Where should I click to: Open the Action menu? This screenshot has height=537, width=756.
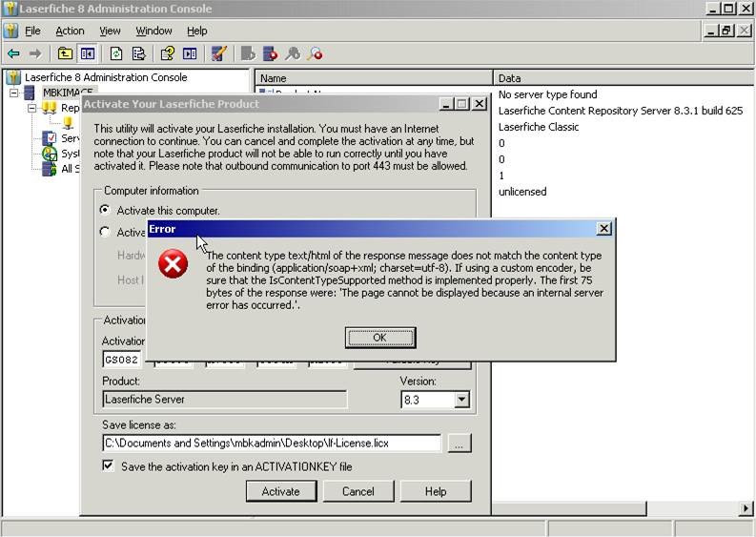70,31
